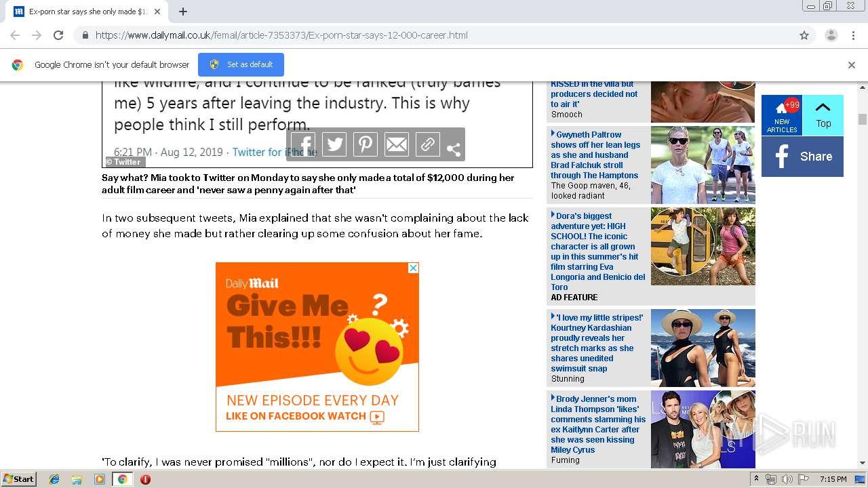This screenshot has width=868, height=488.
Task: Click the AD FEATURE label
Action: click(x=574, y=298)
